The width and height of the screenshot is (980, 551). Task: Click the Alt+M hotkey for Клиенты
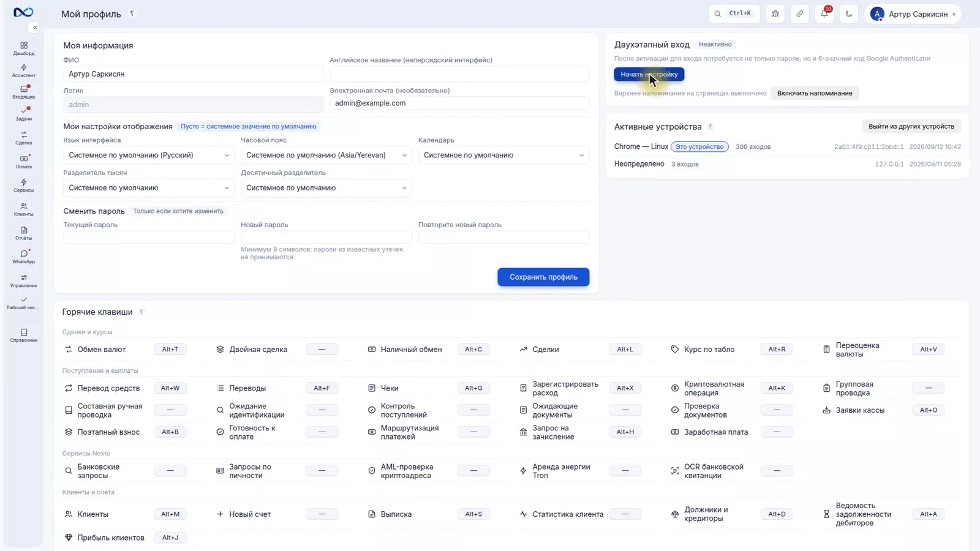(x=170, y=514)
